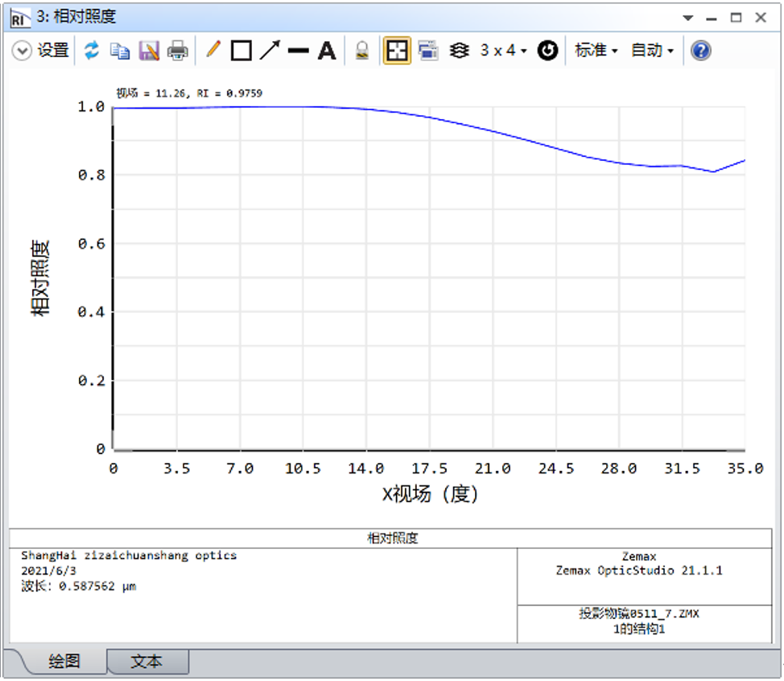Click the 投影物镜0511_7.ZMX file name
This screenshot has height=681, width=784.
pos(639,613)
